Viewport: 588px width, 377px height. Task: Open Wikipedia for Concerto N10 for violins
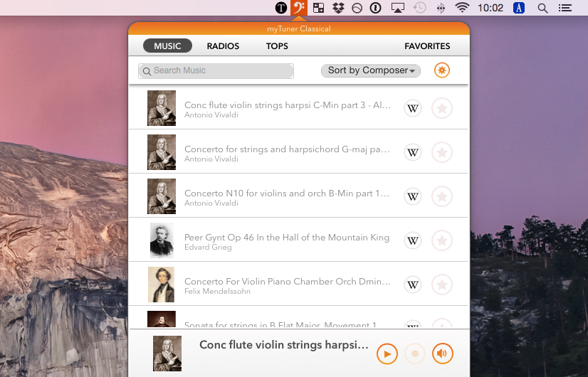coord(413,196)
